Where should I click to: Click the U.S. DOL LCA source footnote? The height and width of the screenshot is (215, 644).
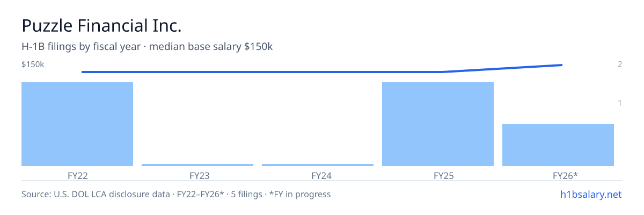point(176,194)
